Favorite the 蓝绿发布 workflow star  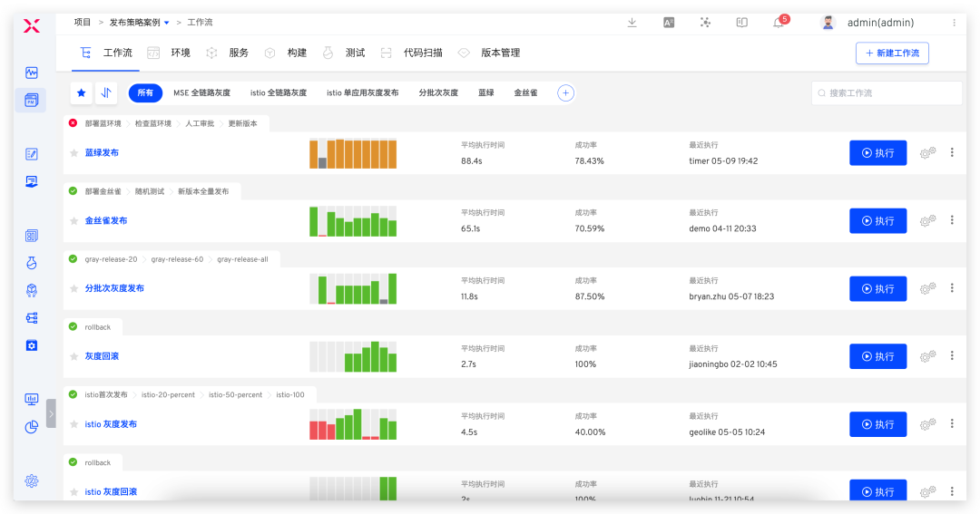[73, 153]
